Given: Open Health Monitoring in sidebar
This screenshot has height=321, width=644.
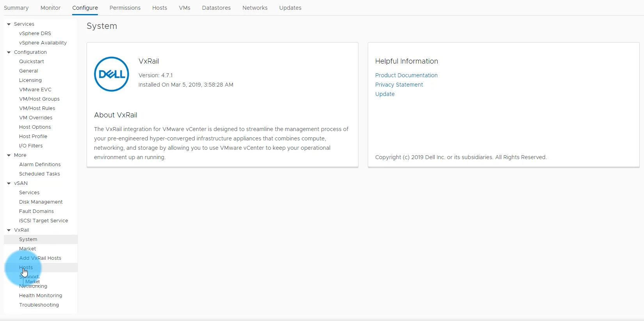Looking at the screenshot, I should coord(41,296).
